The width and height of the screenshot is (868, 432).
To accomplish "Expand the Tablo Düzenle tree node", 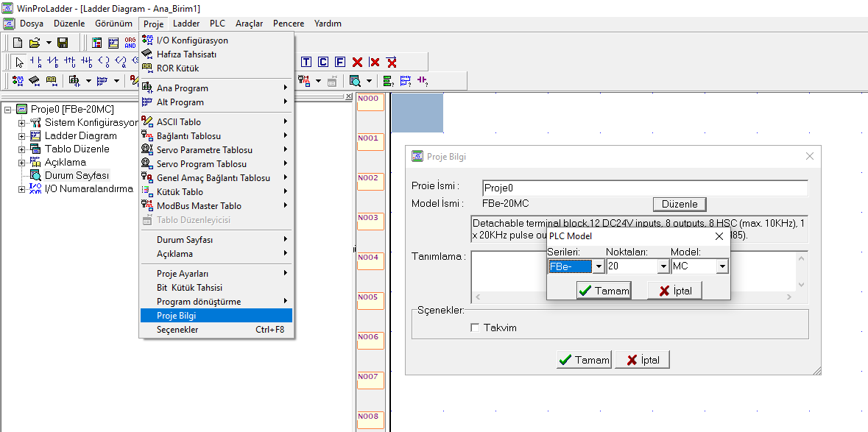I will tap(21, 149).
